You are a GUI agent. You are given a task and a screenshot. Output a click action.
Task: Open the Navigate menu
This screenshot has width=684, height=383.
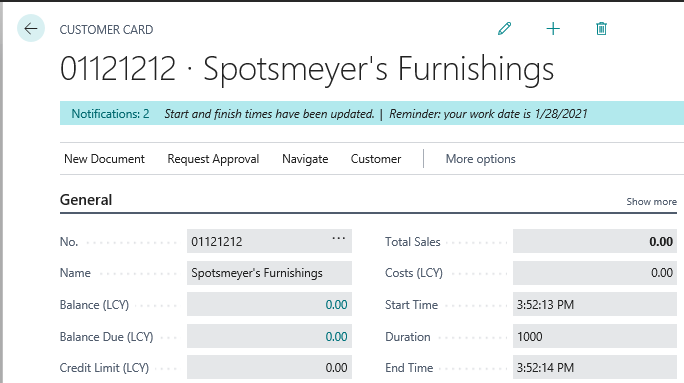pos(305,159)
